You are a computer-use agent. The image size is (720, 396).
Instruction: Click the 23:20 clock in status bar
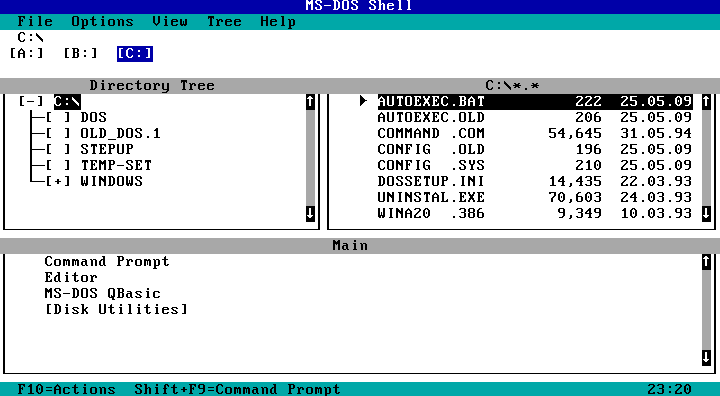click(x=669, y=389)
